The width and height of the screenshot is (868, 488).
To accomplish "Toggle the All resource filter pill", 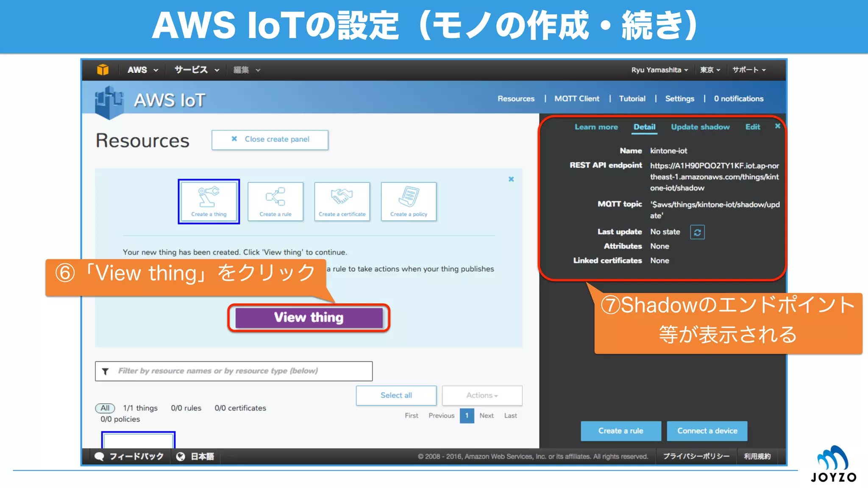I will click(x=105, y=408).
